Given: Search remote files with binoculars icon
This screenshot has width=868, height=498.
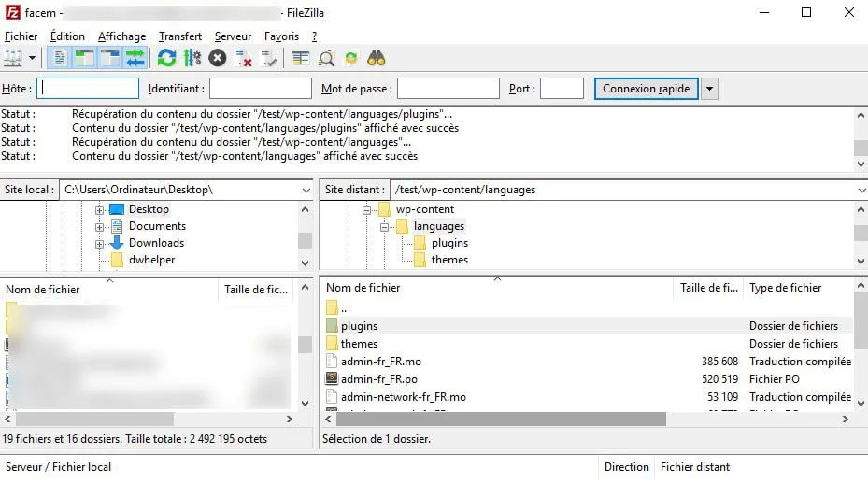Looking at the screenshot, I should pyautogui.click(x=377, y=58).
